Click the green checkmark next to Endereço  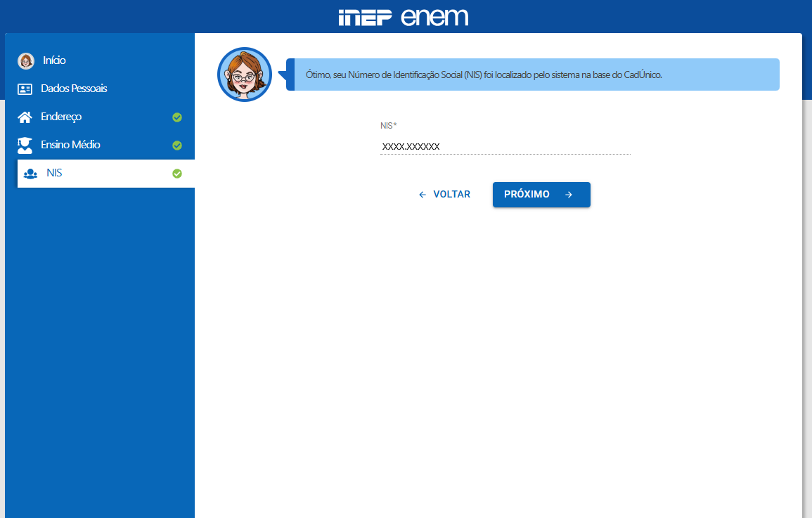tap(177, 117)
